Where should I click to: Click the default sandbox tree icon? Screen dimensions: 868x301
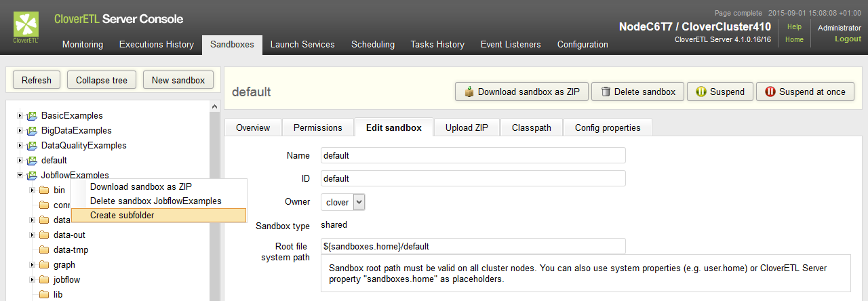coord(32,161)
